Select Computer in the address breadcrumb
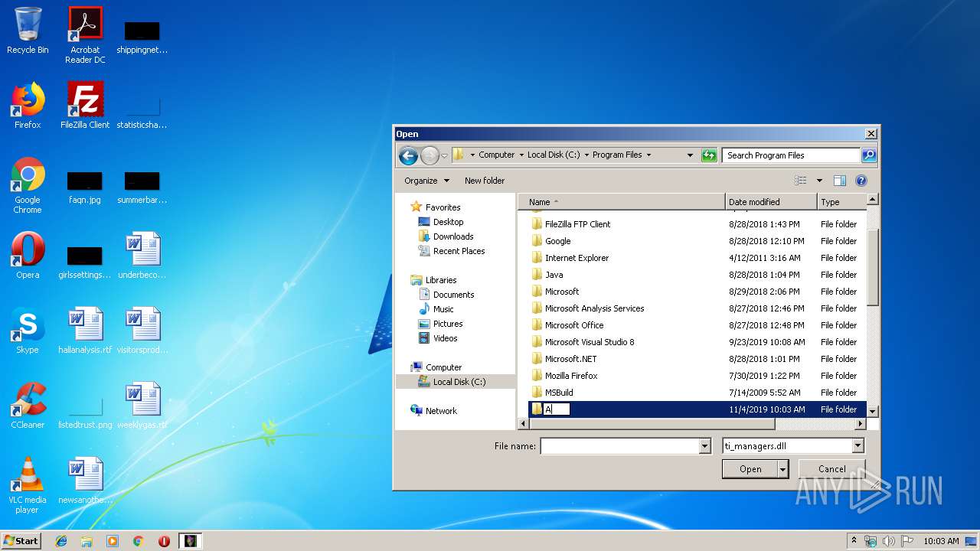Screen dimensions: 980x551 [x=497, y=155]
